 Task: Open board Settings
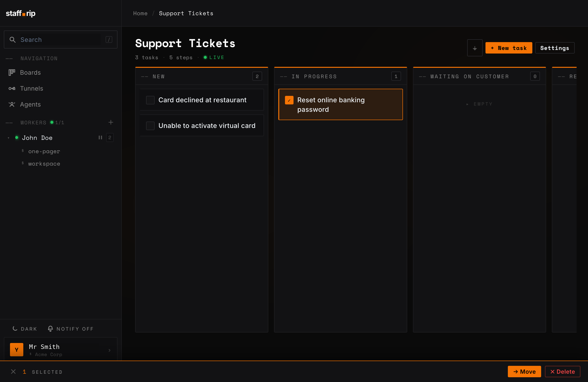coord(555,48)
